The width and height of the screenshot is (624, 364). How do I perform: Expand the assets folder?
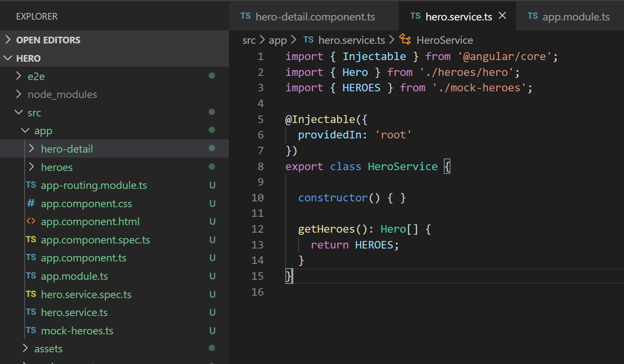25,348
